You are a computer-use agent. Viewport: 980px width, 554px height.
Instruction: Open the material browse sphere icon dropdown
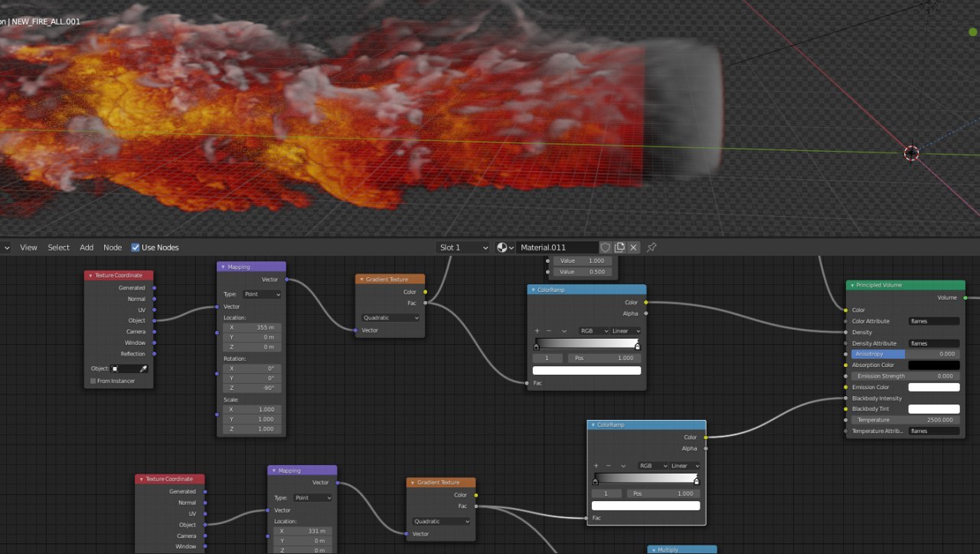pos(505,247)
